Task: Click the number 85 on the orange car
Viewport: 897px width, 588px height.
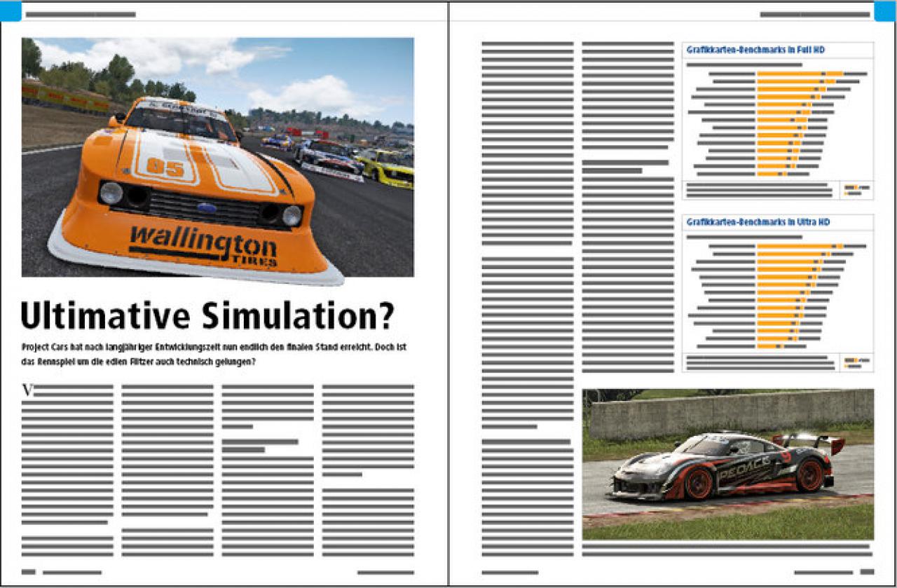Action: [165, 167]
